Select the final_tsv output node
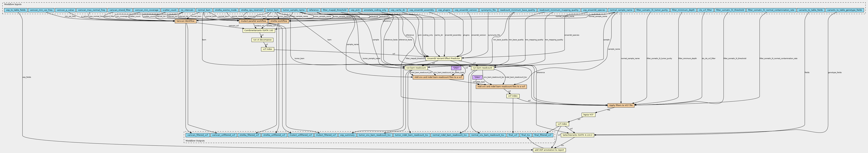The height and width of the screenshot is (153, 868). (526, 135)
